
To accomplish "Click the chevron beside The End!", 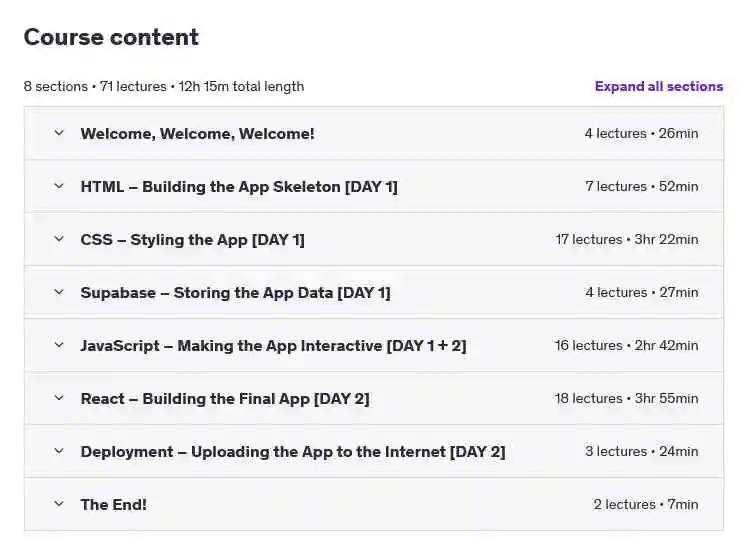I will point(59,504).
